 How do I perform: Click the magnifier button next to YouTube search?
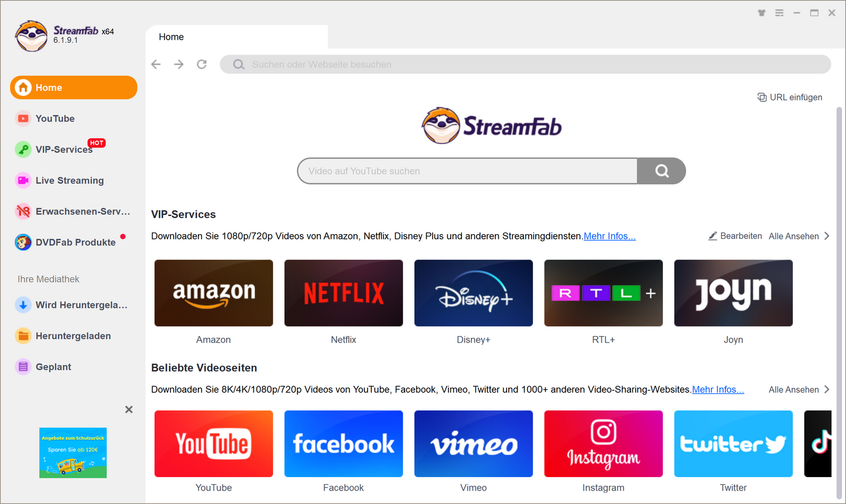point(662,171)
